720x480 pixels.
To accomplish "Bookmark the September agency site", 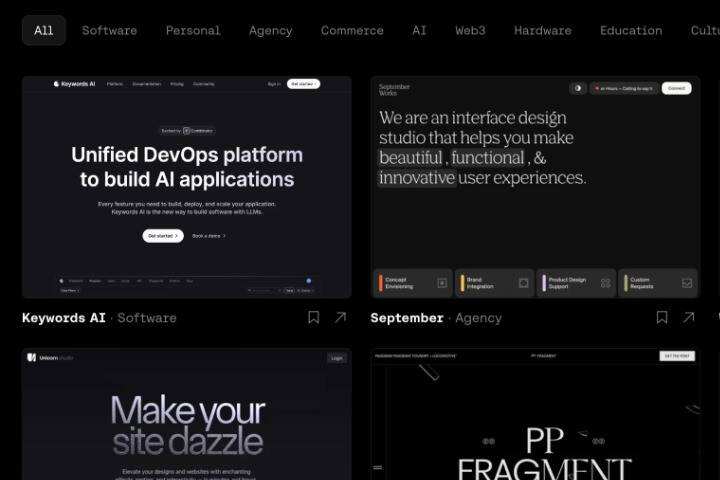I will (x=662, y=317).
